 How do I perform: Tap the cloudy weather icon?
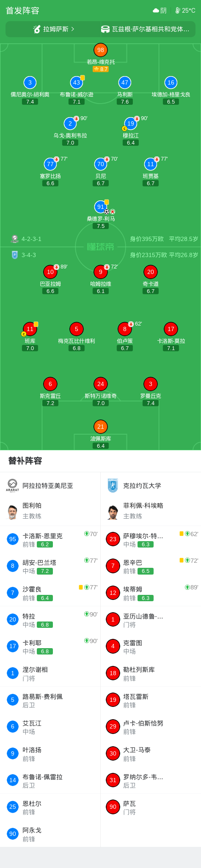pyautogui.click(x=156, y=11)
